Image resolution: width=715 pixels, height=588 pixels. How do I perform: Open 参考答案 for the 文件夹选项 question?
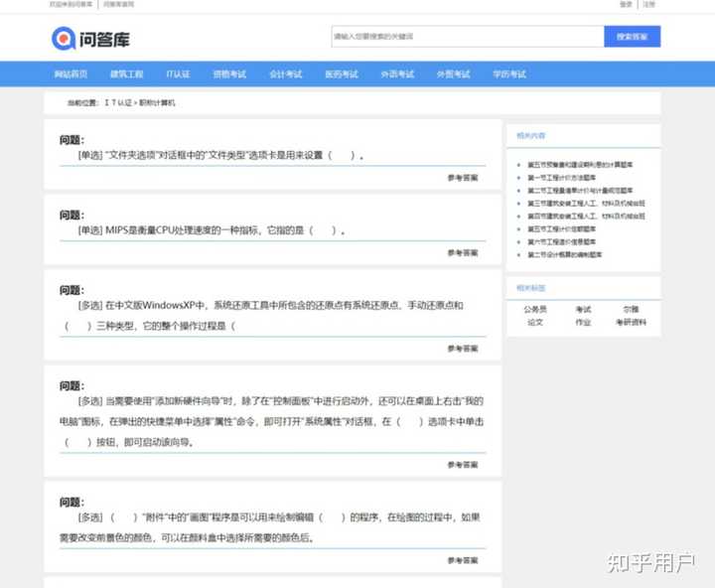tap(463, 178)
